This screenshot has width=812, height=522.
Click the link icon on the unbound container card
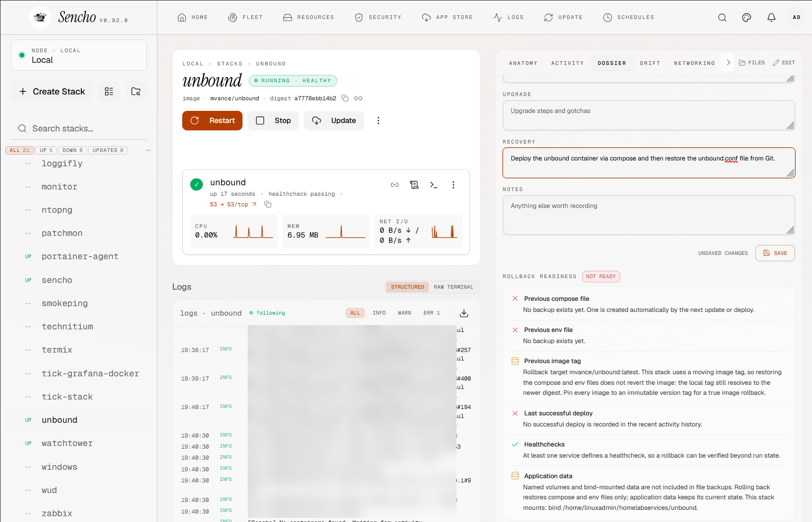point(395,185)
